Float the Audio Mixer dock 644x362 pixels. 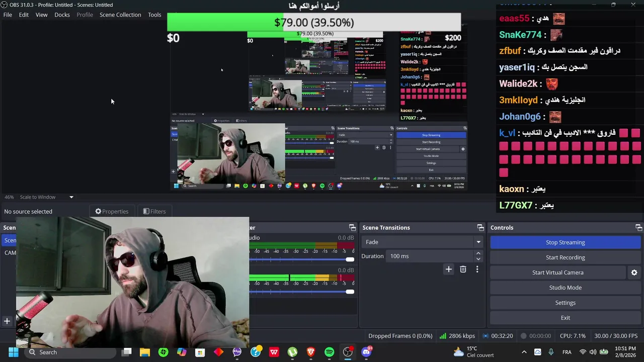click(352, 228)
